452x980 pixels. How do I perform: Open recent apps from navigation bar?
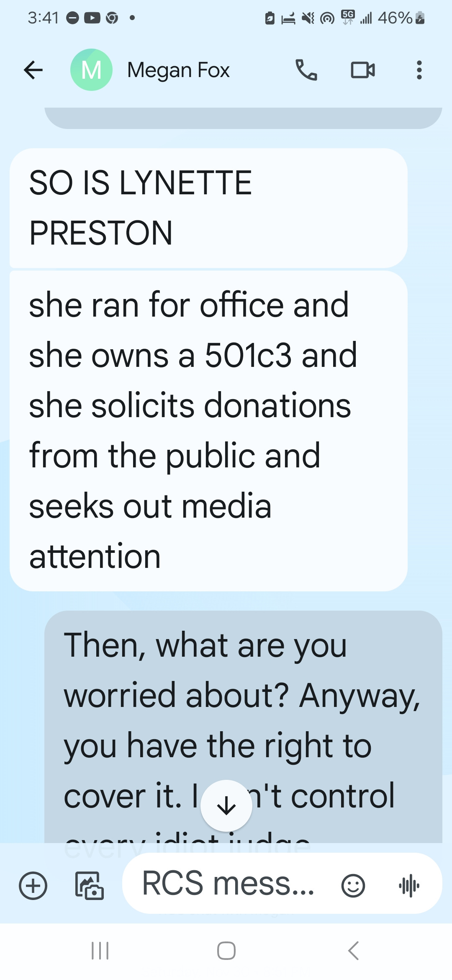100,951
